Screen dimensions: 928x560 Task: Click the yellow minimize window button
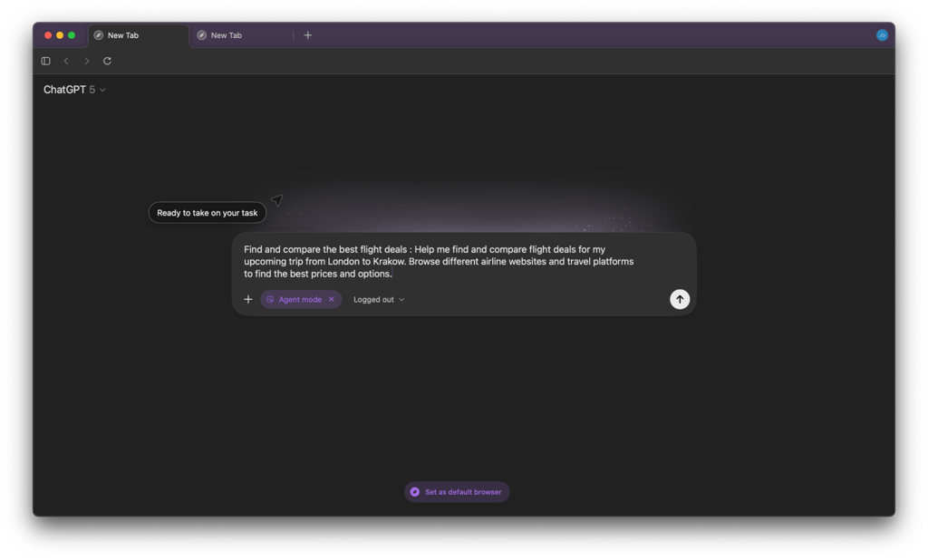[60, 35]
